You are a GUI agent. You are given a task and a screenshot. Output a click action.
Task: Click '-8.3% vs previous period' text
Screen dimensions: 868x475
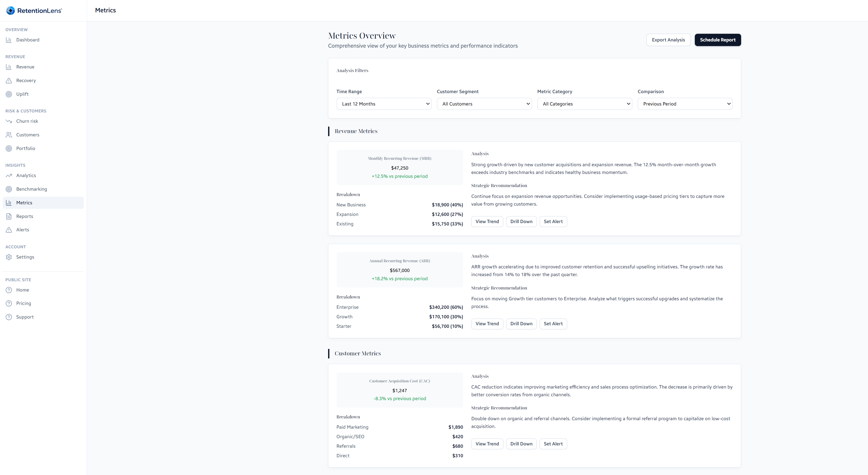400,399
